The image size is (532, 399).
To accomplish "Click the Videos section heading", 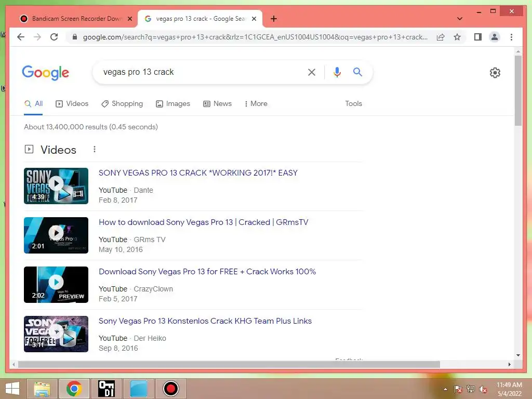I will pyautogui.click(x=58, y=150).
